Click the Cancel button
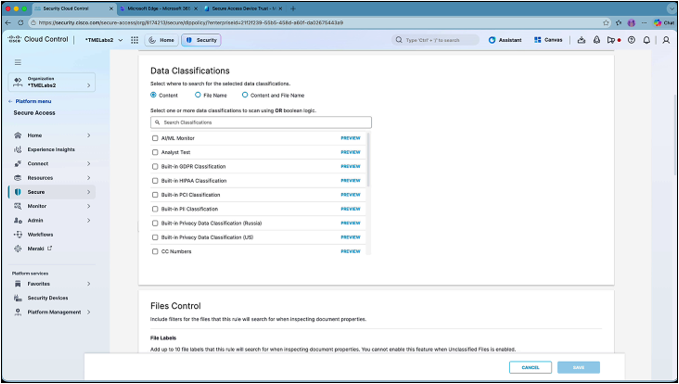 pyautogui.click(x=530, y=368)
